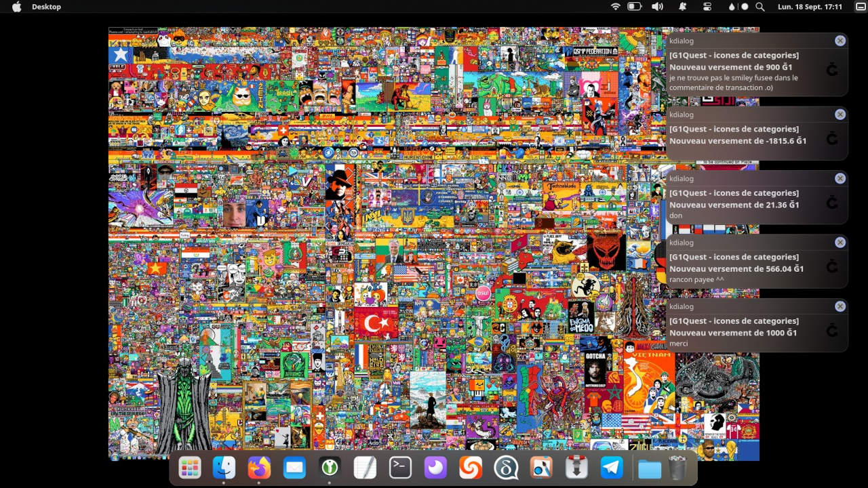
Task: Open the control center toggles icon
Action: click(x=707, y=6)
